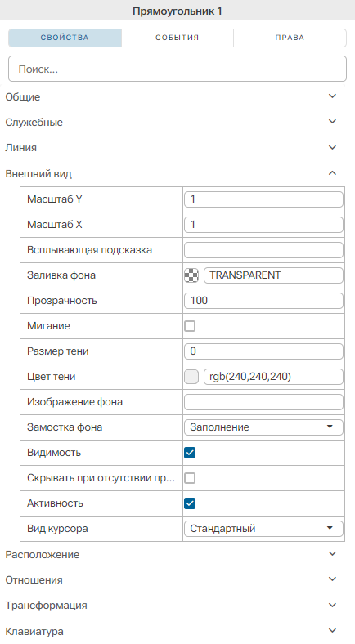Toggle Скрывать при отсутствии checkbox
The height and width of the screenshot is (644, 355).
[x=190, y=478]
